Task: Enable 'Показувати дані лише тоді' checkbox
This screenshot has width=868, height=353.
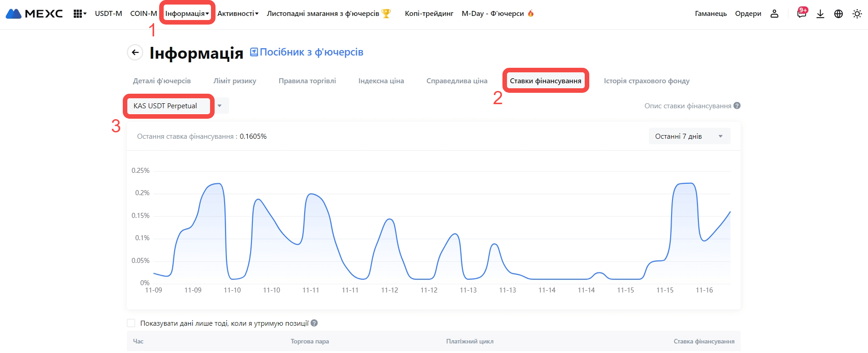Action: coord(131,323)
